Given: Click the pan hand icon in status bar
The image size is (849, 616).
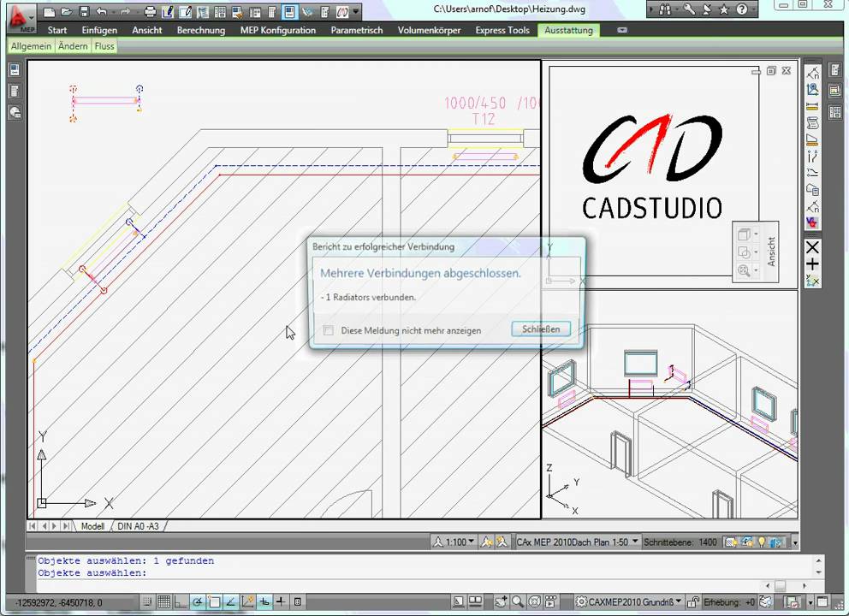Looking at the screenshot, I should click(x=501, y=602).
